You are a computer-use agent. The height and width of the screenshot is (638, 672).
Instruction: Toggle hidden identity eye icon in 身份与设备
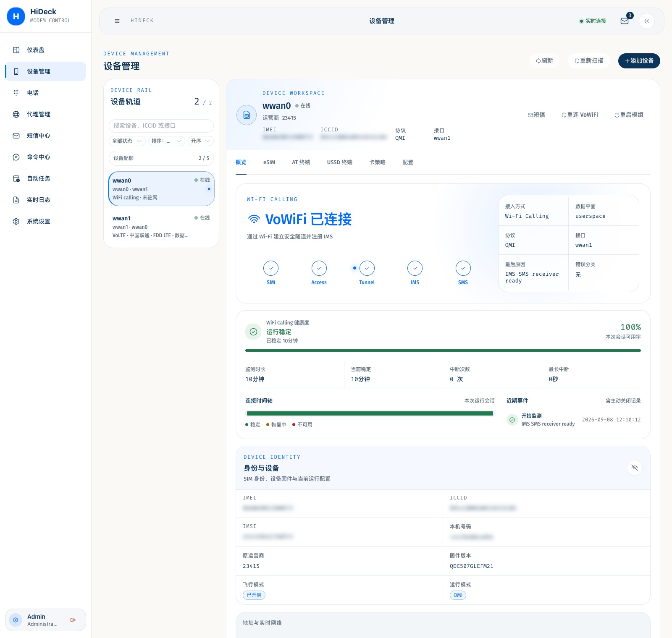tap(635, 468)
